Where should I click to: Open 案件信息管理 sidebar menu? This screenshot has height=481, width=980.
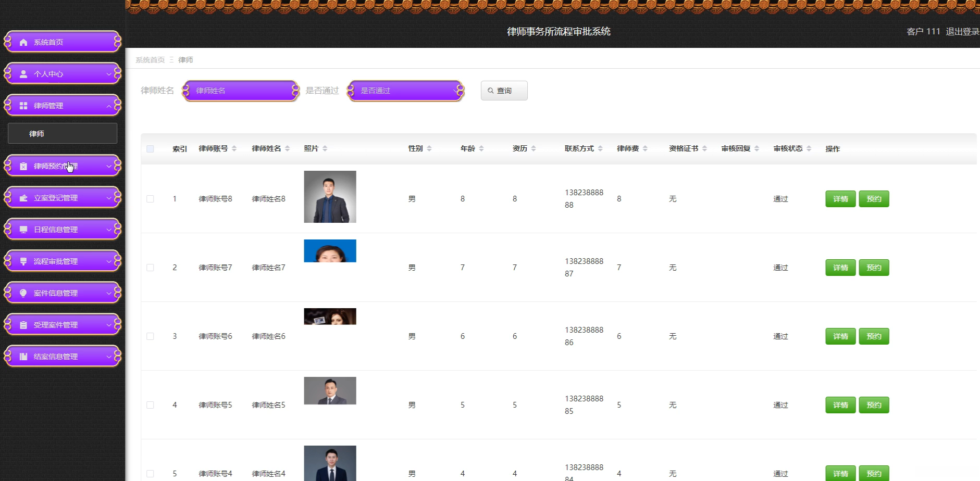pyautogui.click(x=63, y=293)
